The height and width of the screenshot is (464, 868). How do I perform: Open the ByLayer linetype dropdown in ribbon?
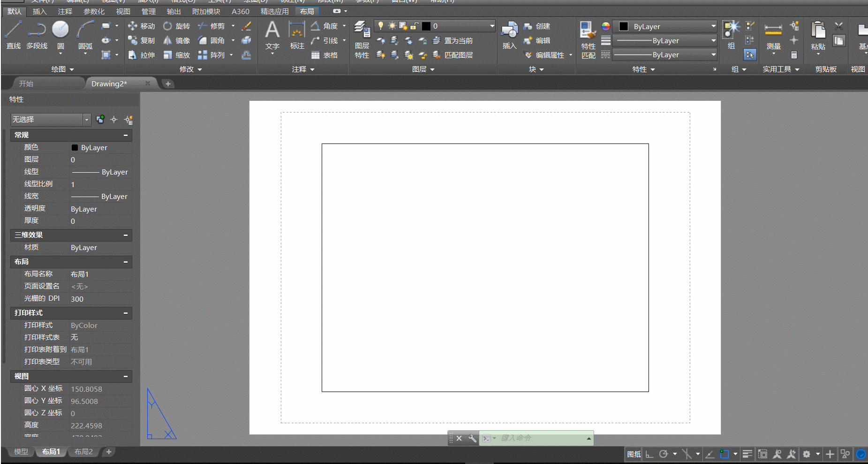coord(665,55)
